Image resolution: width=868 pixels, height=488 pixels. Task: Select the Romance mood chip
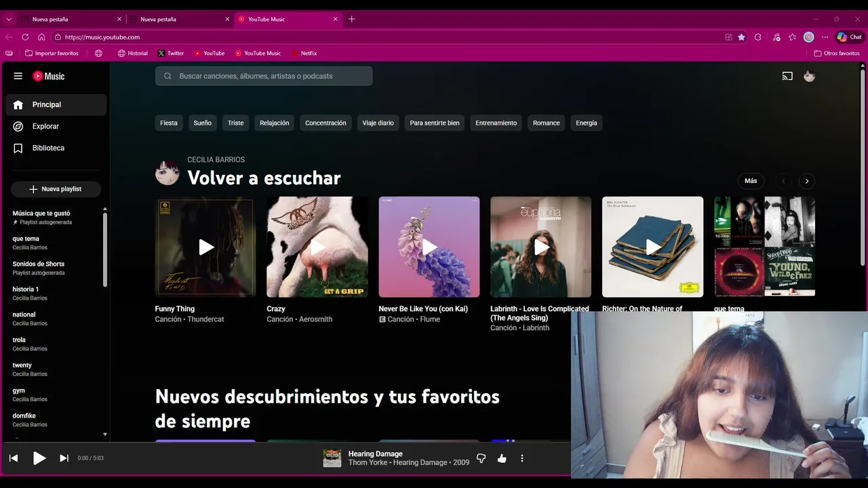click(546, 123)
